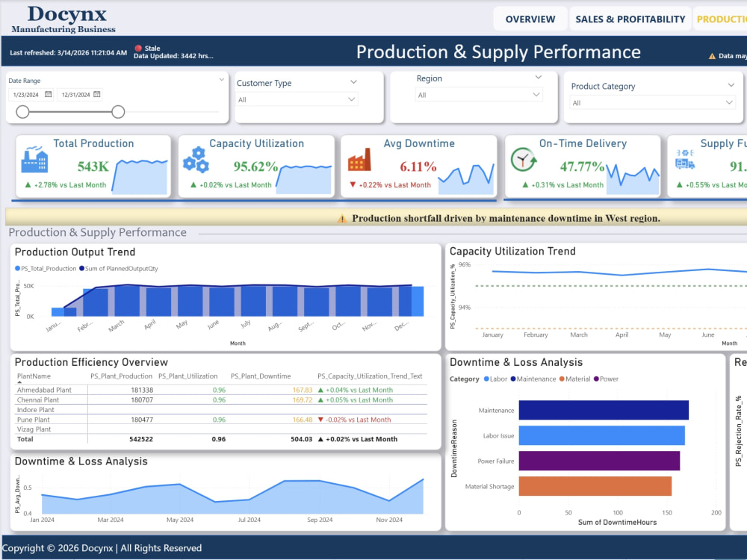This screenshot has height=560, width=747.
Task: Select the Chennai Plant row
Action: (222, 400)
